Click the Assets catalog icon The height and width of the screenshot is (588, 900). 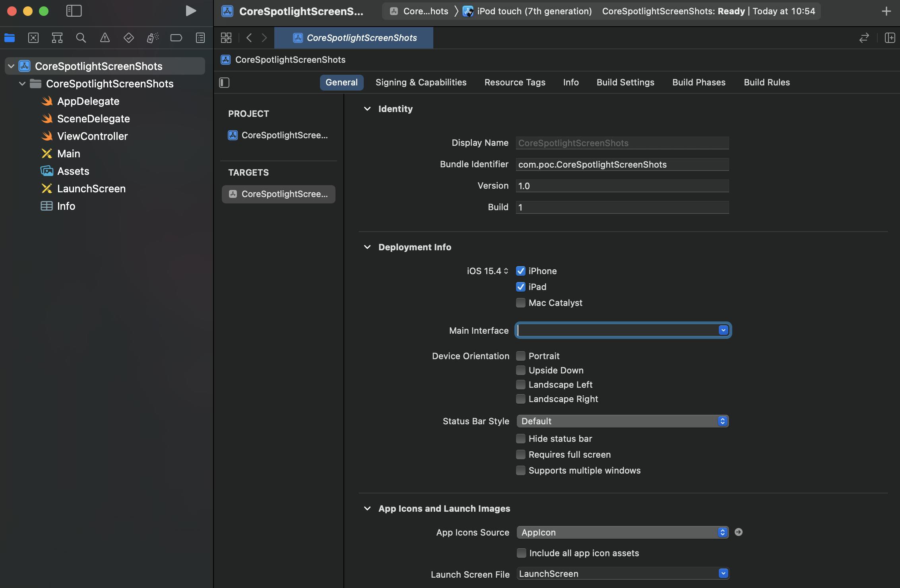(x=47, y=170)
